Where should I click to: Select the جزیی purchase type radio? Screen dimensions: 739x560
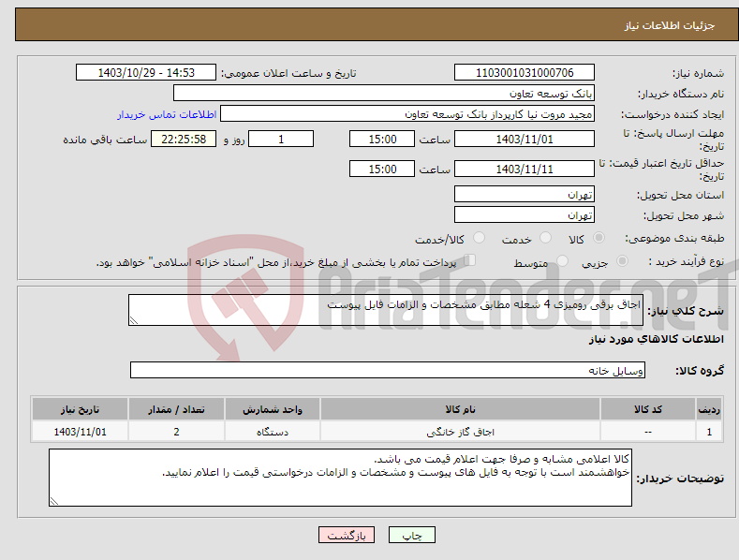tap(622, 261)
